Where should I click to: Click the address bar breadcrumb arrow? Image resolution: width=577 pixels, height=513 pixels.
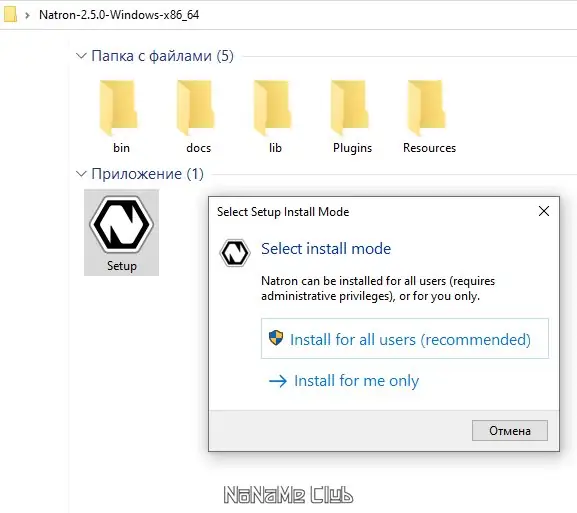click(x=27, y=15)
